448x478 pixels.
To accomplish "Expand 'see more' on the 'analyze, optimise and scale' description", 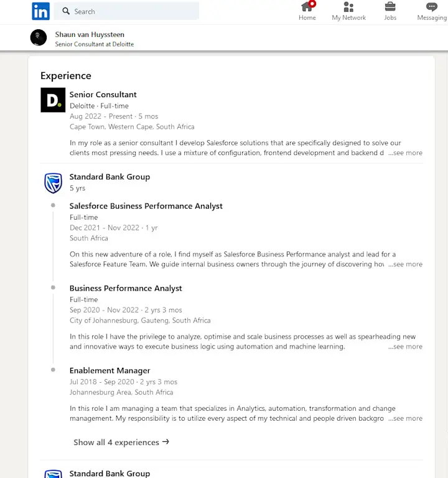I will (405, 347).
